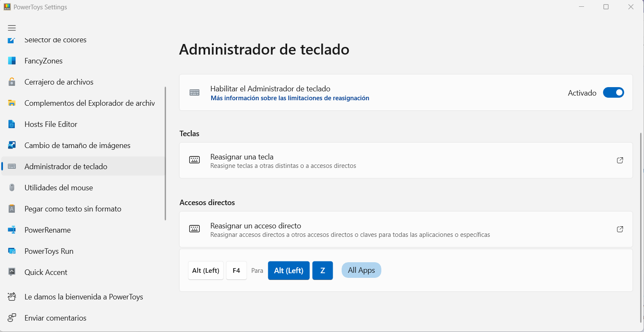Click the main content scrollbar

click(641, 228)
